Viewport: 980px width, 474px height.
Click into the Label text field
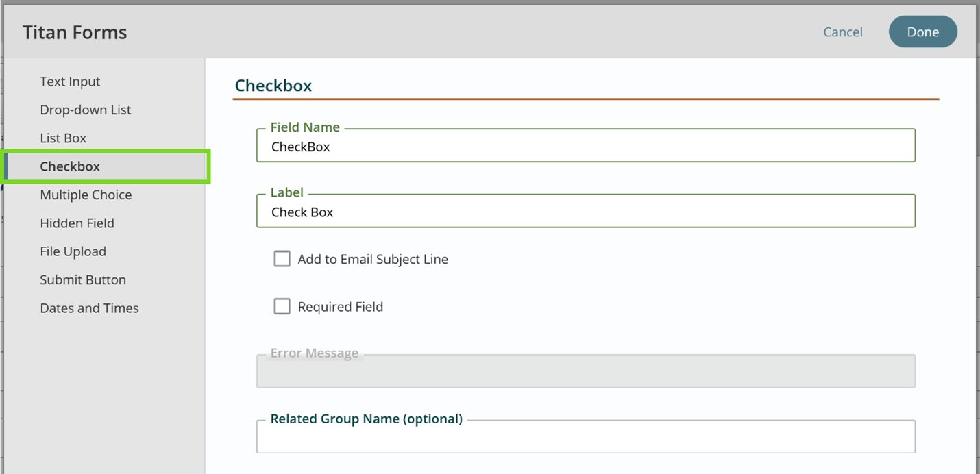[586, 211]
